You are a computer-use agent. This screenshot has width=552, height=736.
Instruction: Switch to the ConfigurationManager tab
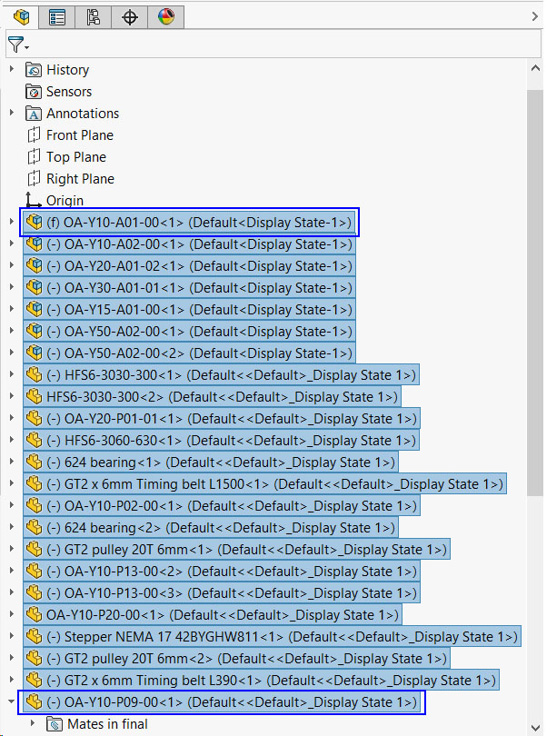tap(93, 17)
